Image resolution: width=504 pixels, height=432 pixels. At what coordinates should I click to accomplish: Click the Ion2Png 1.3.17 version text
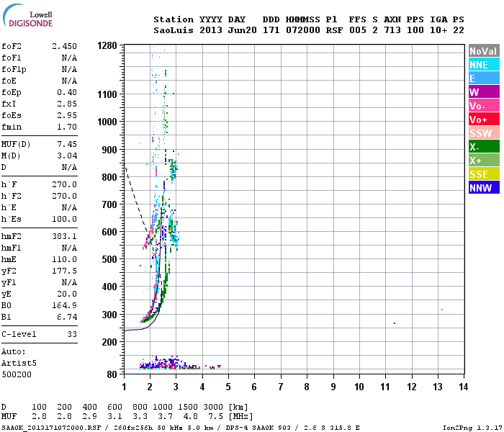(472, 428)
